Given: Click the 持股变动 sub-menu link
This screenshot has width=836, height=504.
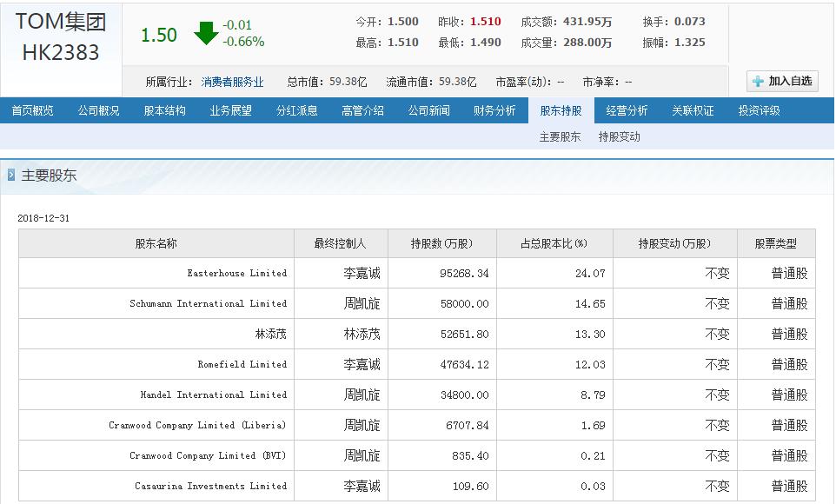Looking at the screenshot, I should click(x=619, y=136).
